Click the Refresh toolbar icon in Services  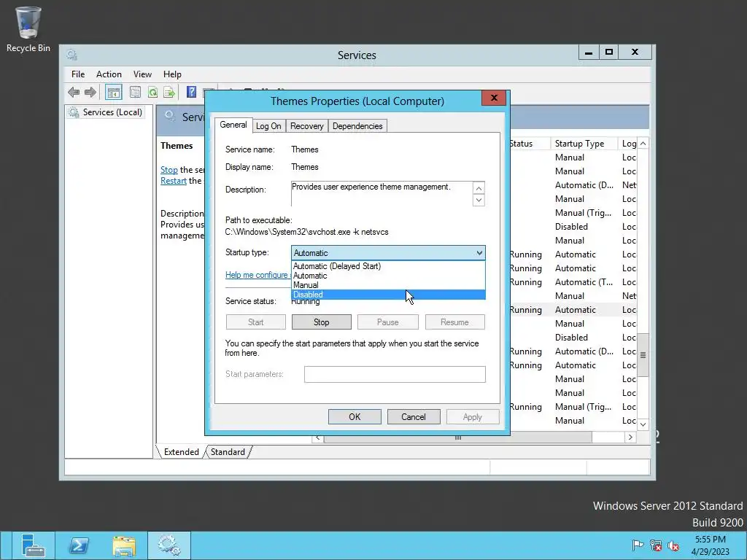pos(152,92)
